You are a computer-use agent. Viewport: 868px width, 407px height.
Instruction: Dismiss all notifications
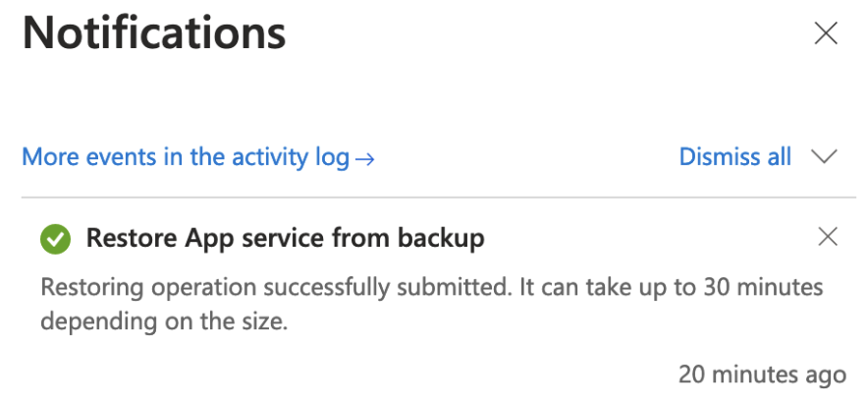pyautogui.click(x=734, y=157)
